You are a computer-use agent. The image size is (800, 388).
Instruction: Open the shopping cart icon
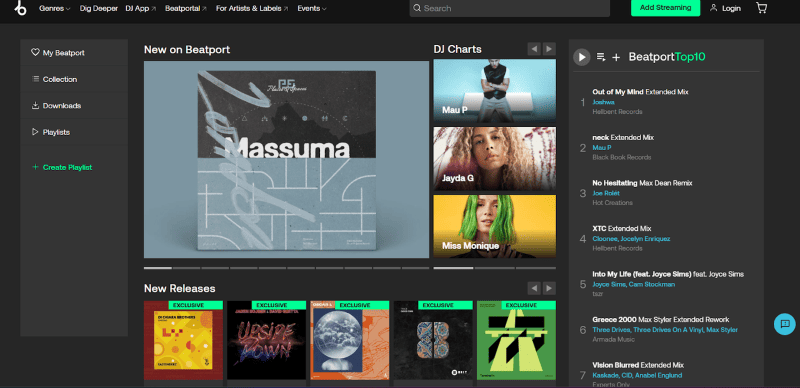(x=761, y=8)
